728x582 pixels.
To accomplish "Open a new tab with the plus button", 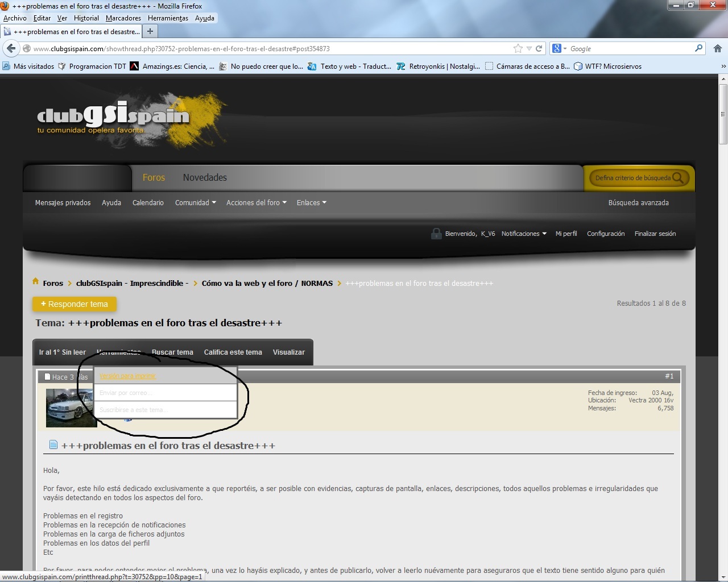I will (x=150, y=31).
